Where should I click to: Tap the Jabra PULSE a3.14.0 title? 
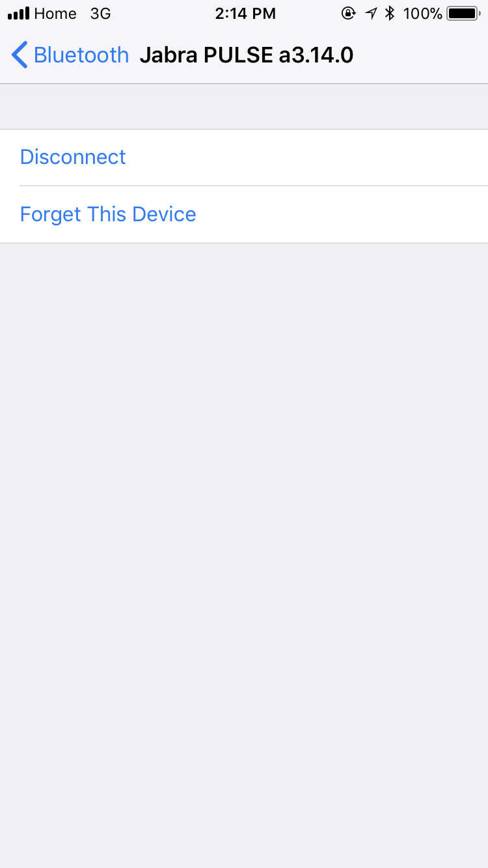(247, 55)
